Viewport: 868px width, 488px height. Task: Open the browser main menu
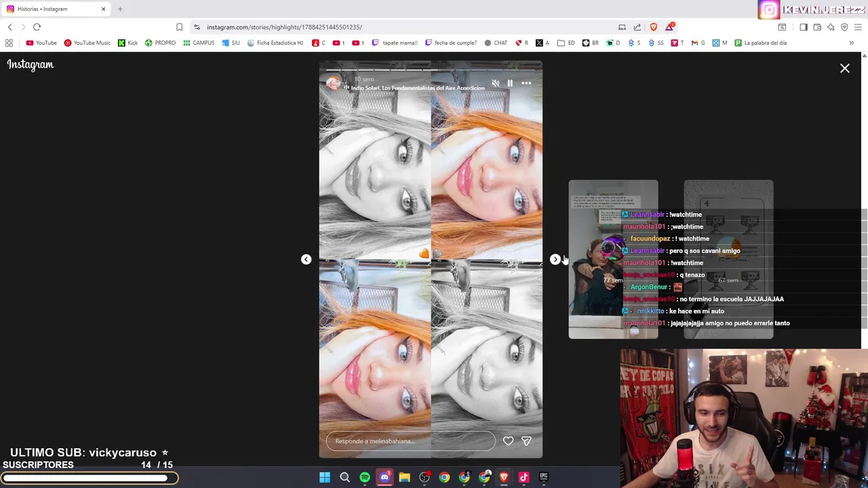tap(858, 27)
